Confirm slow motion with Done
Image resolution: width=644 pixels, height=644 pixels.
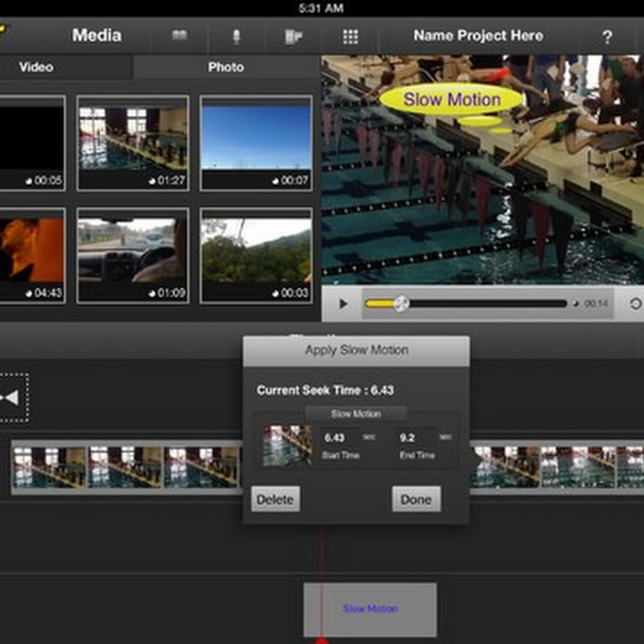coord(416,499)
